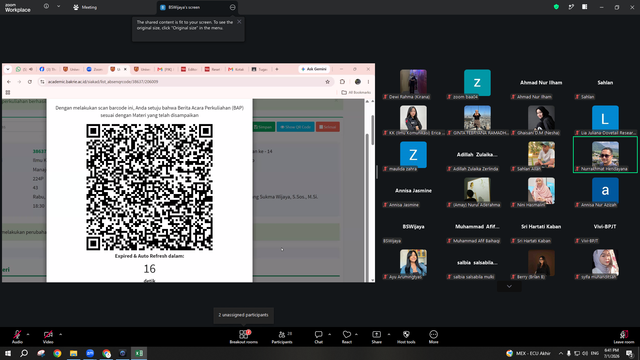This screenshot has width=640, height=360.
Task: Expand Chat options arrow
Action: tap(329, 334)
